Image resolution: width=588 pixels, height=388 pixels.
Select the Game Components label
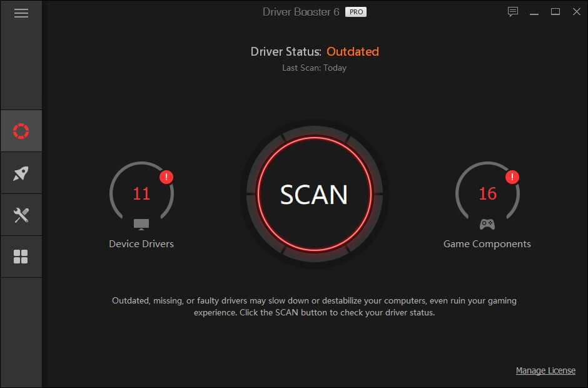(487, 244)
